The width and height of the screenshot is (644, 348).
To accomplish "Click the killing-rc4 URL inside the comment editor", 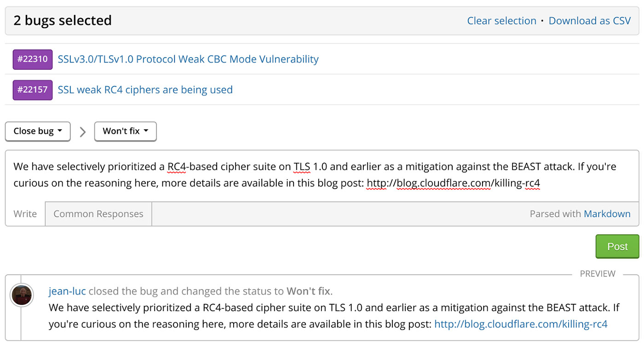I will pos(453,183).
